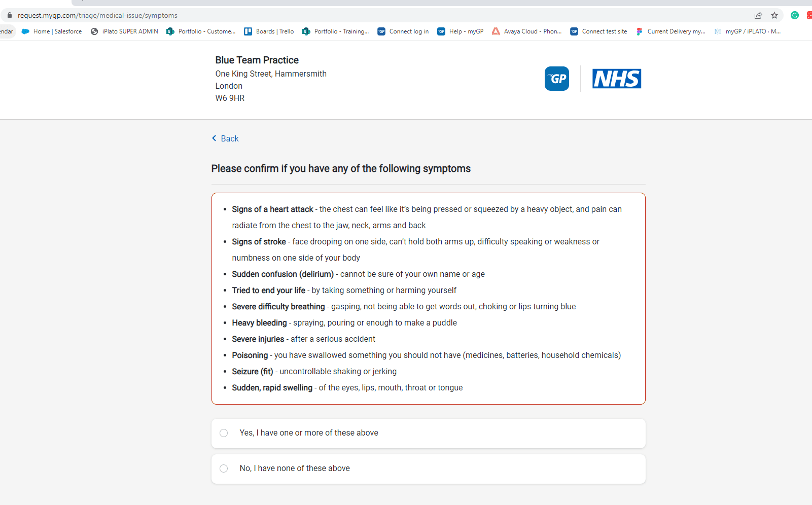
Task: Choose the 'No, I have none of these above' option card
Action: [x=428, y=469]
